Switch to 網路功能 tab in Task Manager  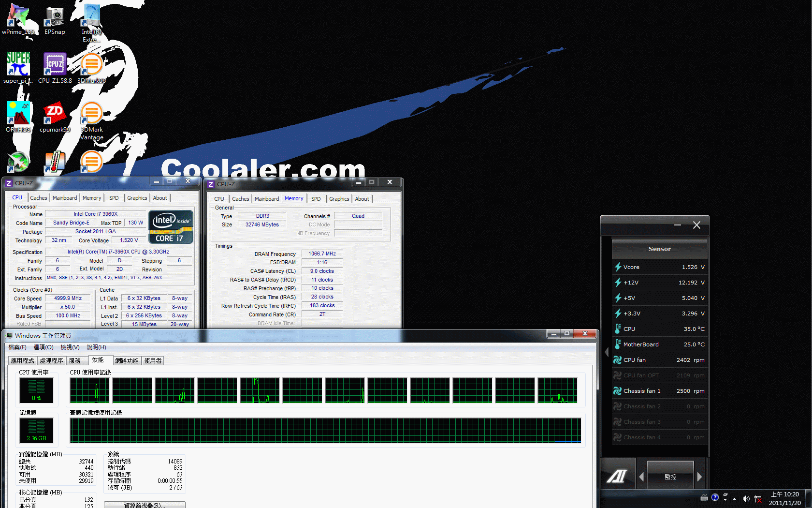[127, 361]
